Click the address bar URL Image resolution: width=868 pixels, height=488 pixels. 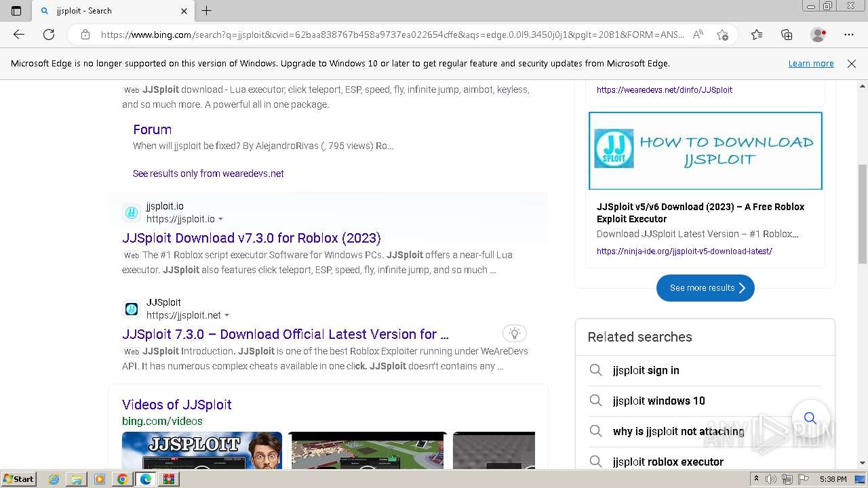point(392,35)
